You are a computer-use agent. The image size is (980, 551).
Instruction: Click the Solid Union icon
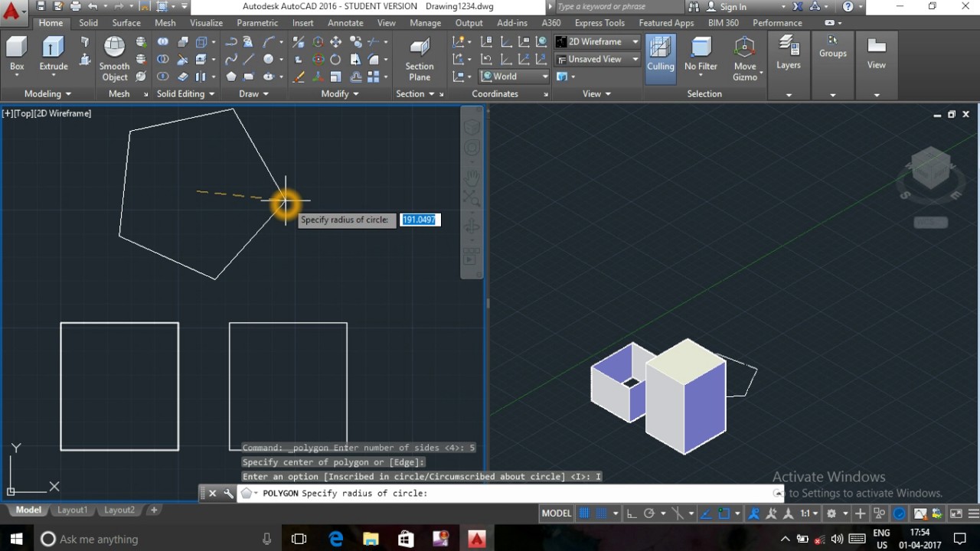pyautogui.click(x=162, y=41)
